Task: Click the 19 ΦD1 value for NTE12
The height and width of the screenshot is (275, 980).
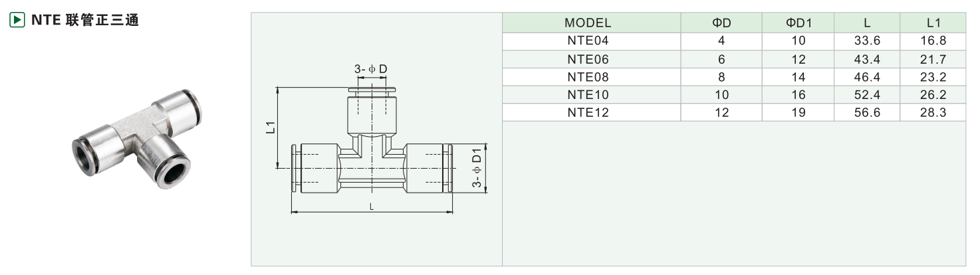Action: (798, 113)
